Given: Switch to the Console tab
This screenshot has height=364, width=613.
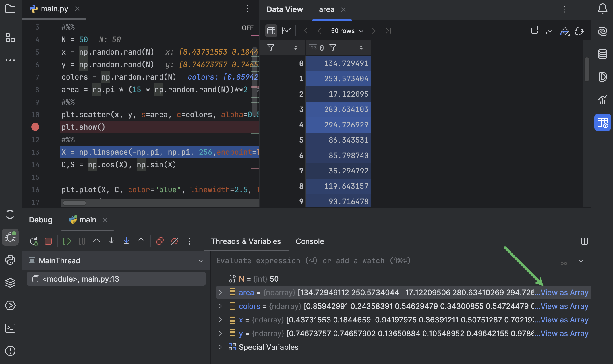Looking at the screenshot, I should [310, 241].
